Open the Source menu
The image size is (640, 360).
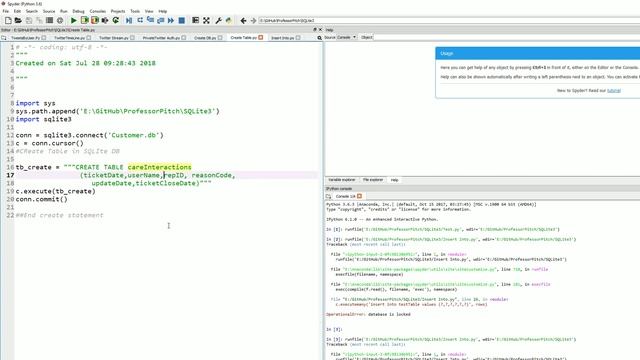coord(49,11)
